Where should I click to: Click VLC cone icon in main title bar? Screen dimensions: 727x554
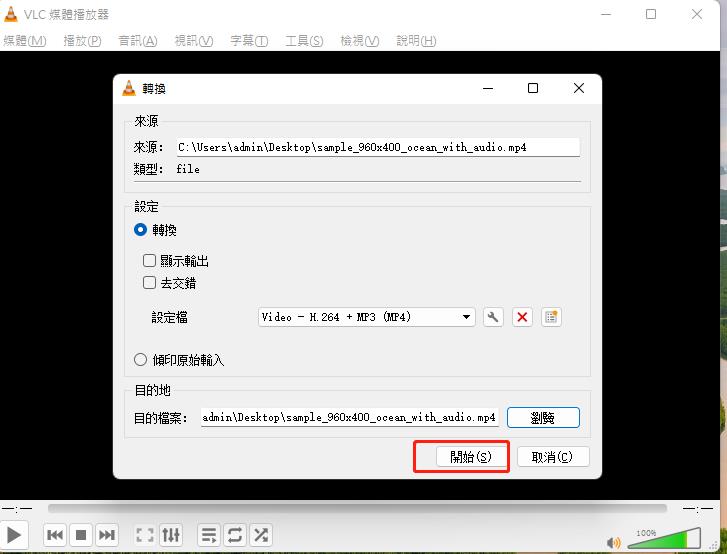pyautogui.click(x=11, y=14)
